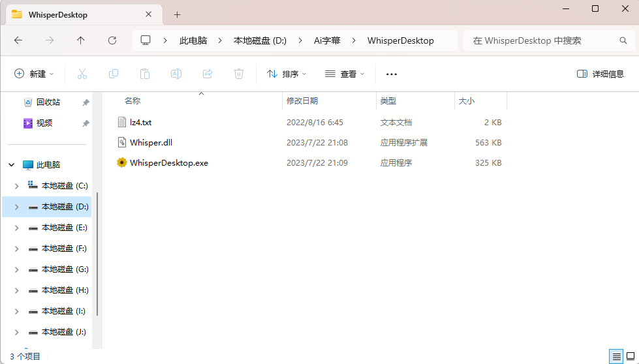
Task: Click the Cut scissors icon
Action: click(82, 74)
